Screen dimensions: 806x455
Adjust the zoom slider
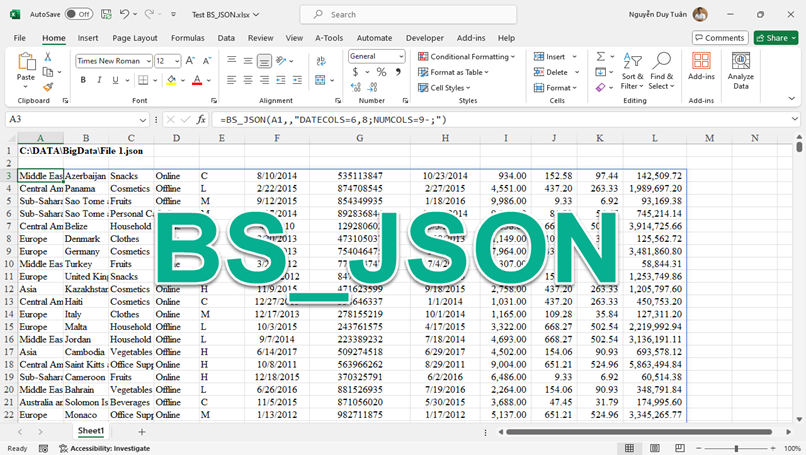click(736, 448)
